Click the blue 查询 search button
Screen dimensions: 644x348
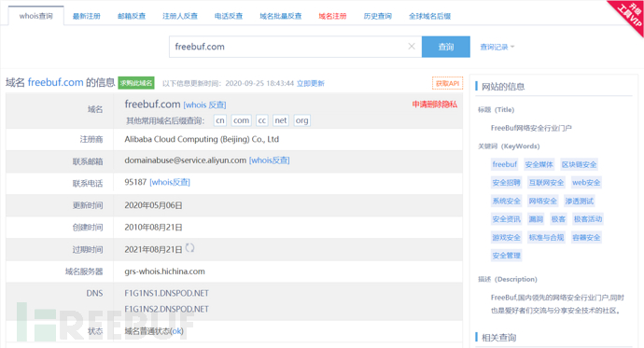pyautogui.click(x=445, y=47)
